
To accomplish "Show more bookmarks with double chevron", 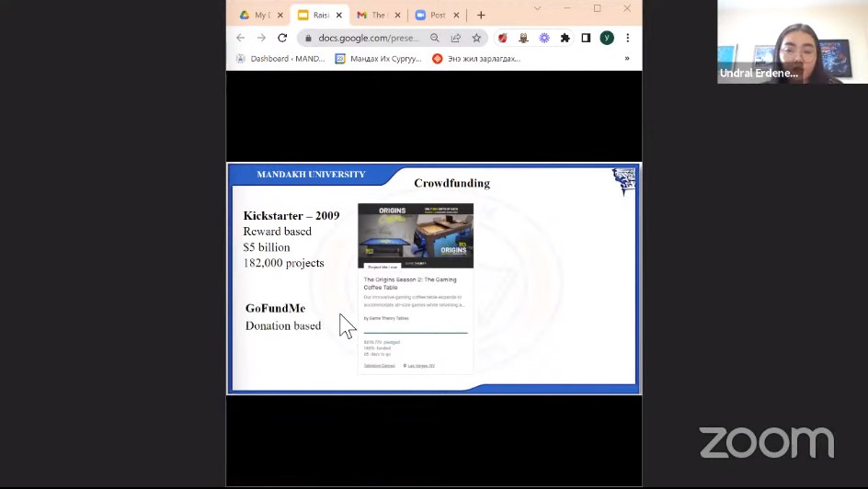I will click(x=627, y=58).
